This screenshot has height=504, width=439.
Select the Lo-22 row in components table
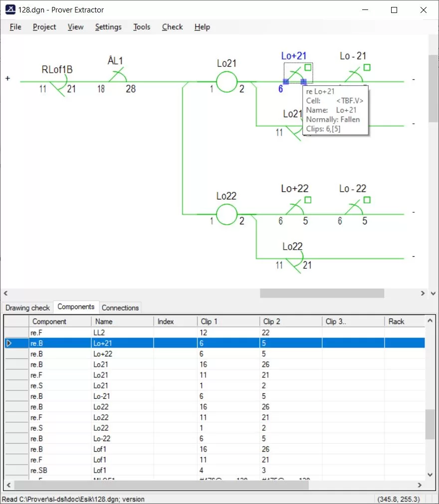[215, 439]
